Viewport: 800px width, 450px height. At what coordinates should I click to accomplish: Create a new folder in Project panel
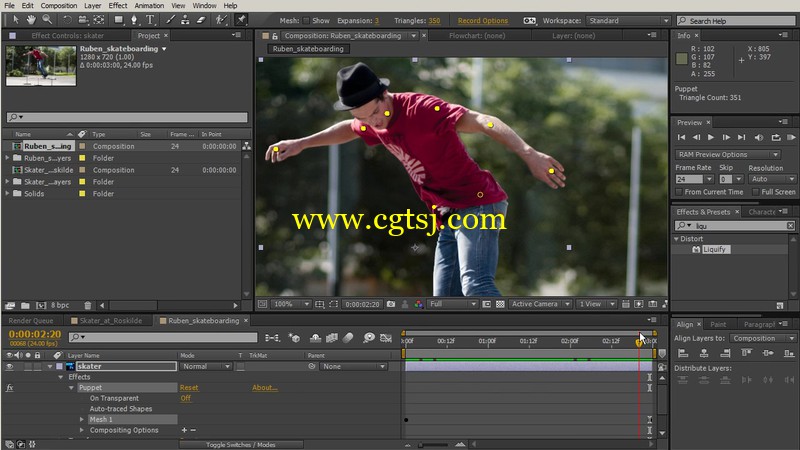point(25,306)
